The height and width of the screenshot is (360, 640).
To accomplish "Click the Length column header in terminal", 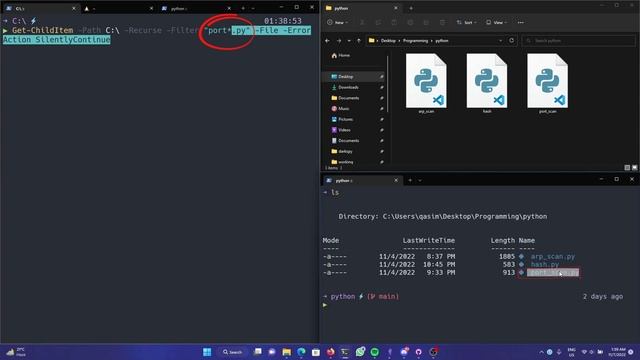I will [x=502, y=240].
